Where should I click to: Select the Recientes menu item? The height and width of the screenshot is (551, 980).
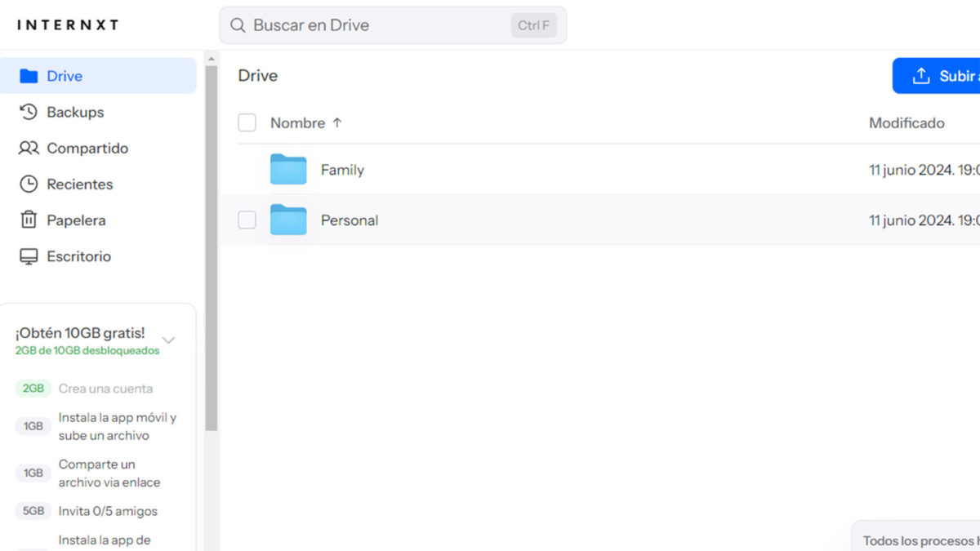point(80,184)
